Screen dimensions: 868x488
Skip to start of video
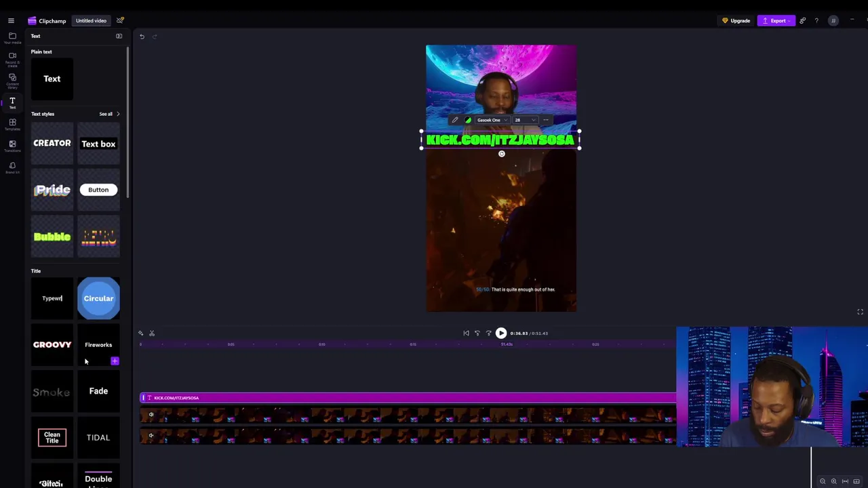coord(466,333)
